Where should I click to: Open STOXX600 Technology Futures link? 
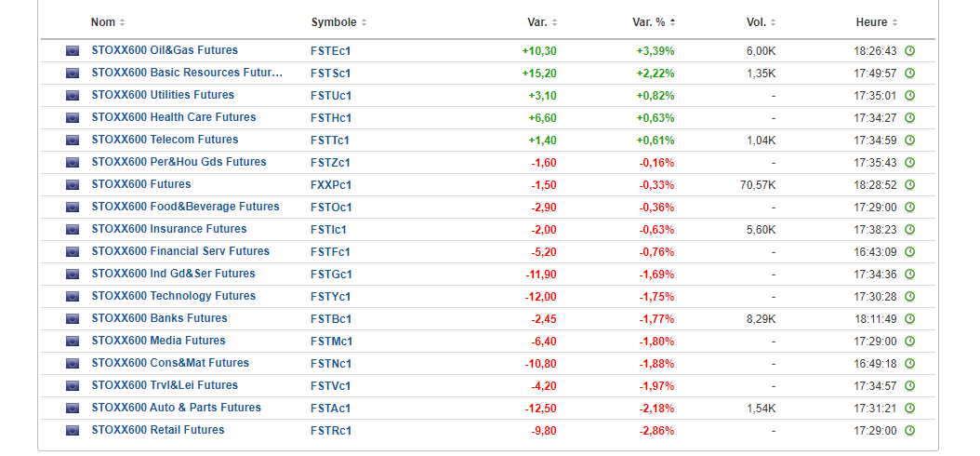(173, 296)
